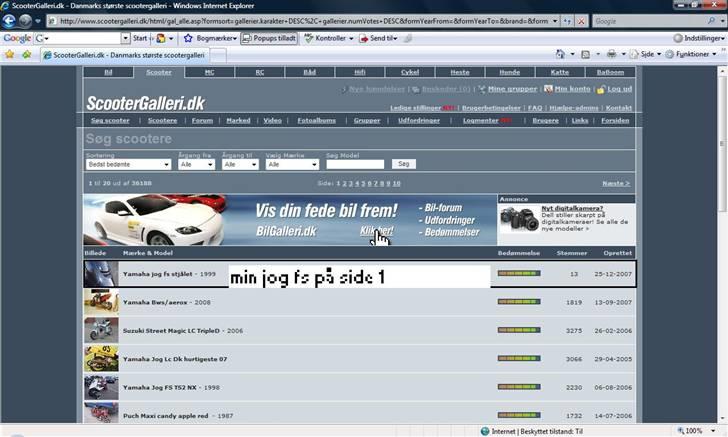Click Yamaha Jog FS TS2 NX entry
728x437 pixels.
click(x=171, y=387)
